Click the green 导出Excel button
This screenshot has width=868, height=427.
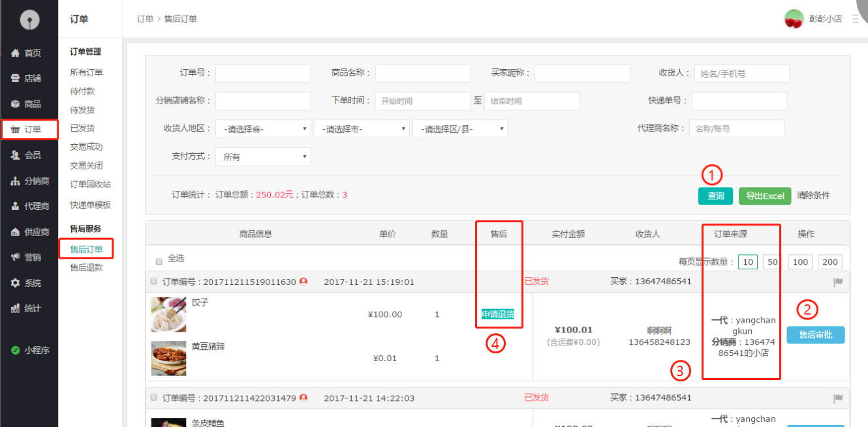click(765, 196)
